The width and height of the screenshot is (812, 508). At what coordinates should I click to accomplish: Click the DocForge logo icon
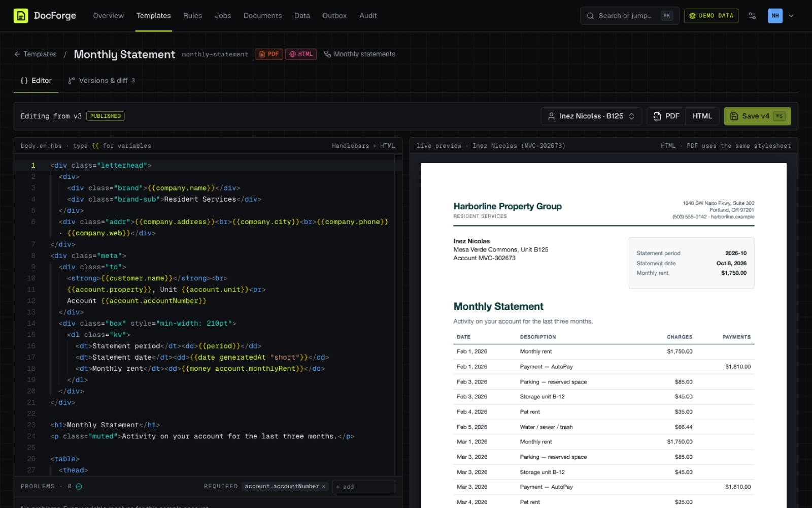[x=21, y=16]
